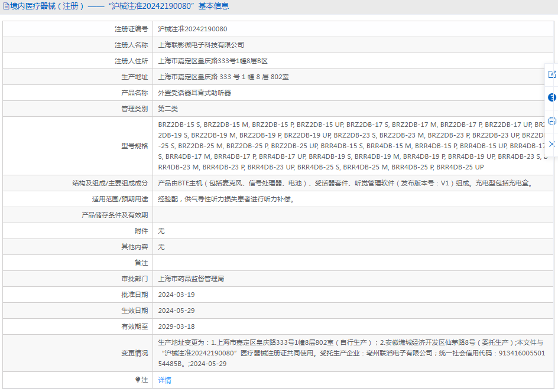Click the intended use text 经验配
The height and width of the screenshot is (392, 558).
(x=227, y=200)
